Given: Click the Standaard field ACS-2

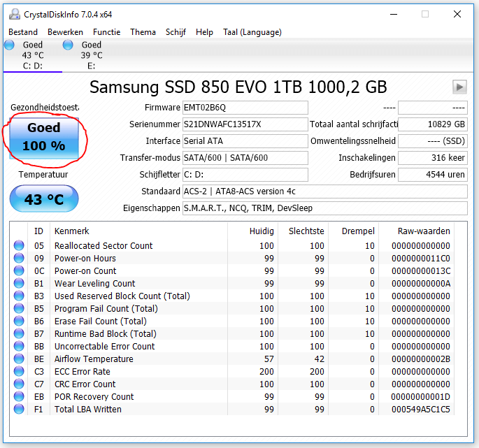Looking at the screenshot, I should 325,192.
